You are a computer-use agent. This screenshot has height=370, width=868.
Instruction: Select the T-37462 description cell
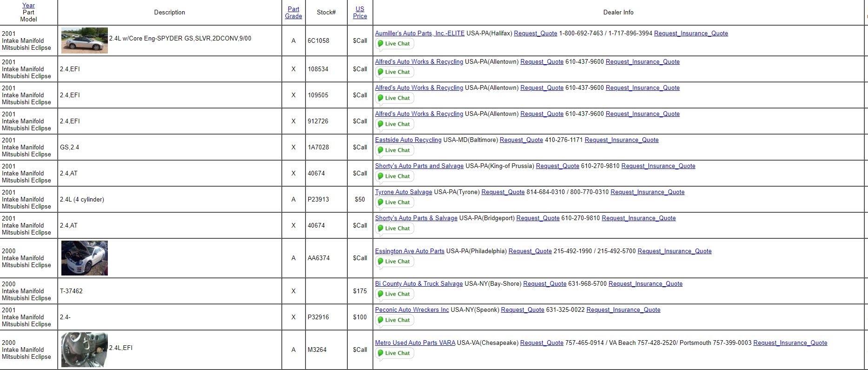[x=170, y=291]
